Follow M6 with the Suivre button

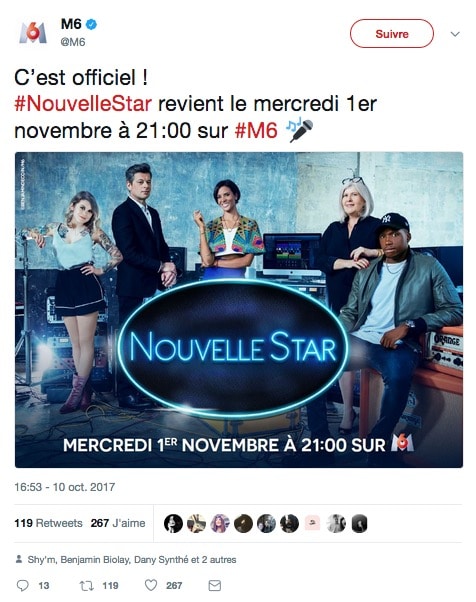click(392, 34)
